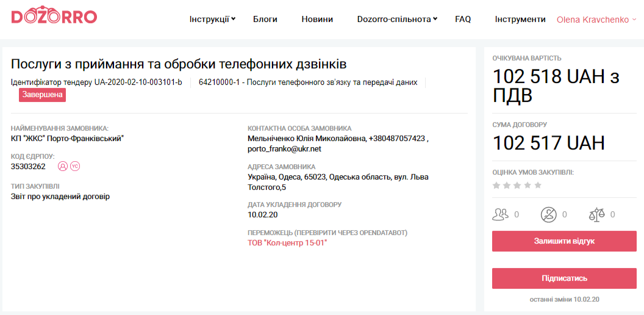Expand the Інструкції dropdown menu
The width and height of the screenshot is (644, 315).
212,20
